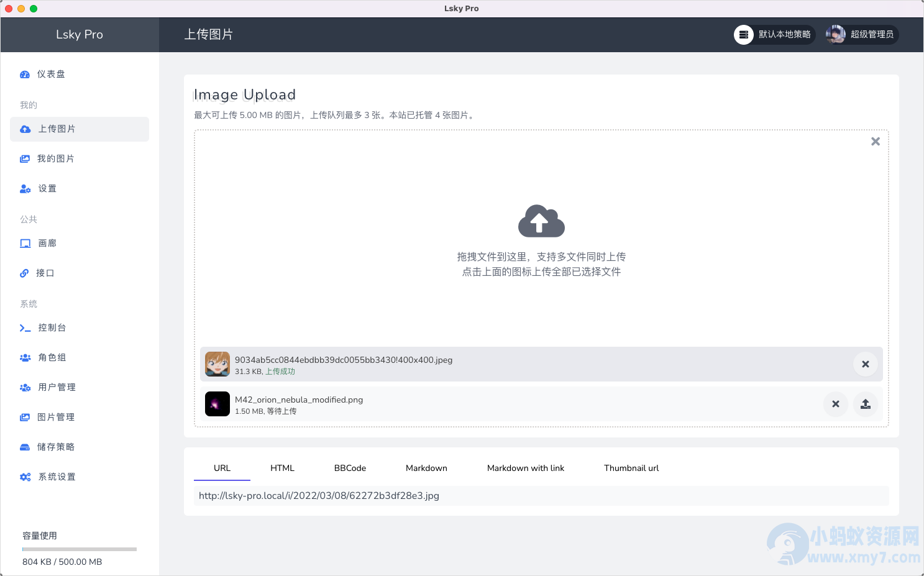
Task: Switch to the Thumbnail url tab
Action: 631,469
